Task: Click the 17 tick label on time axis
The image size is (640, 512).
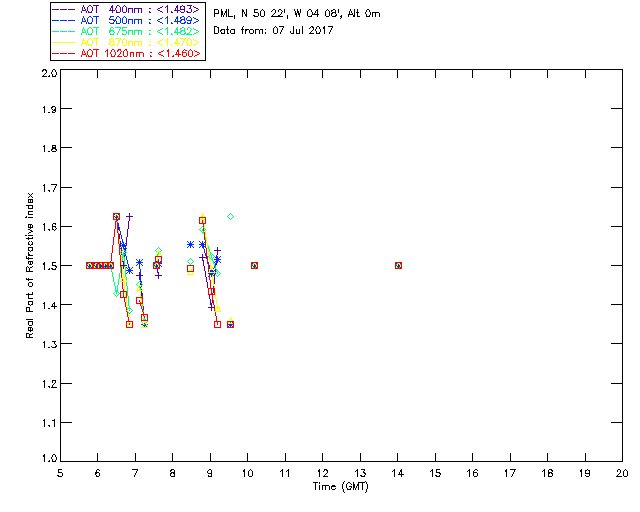Action: click(x=510, y=473)
